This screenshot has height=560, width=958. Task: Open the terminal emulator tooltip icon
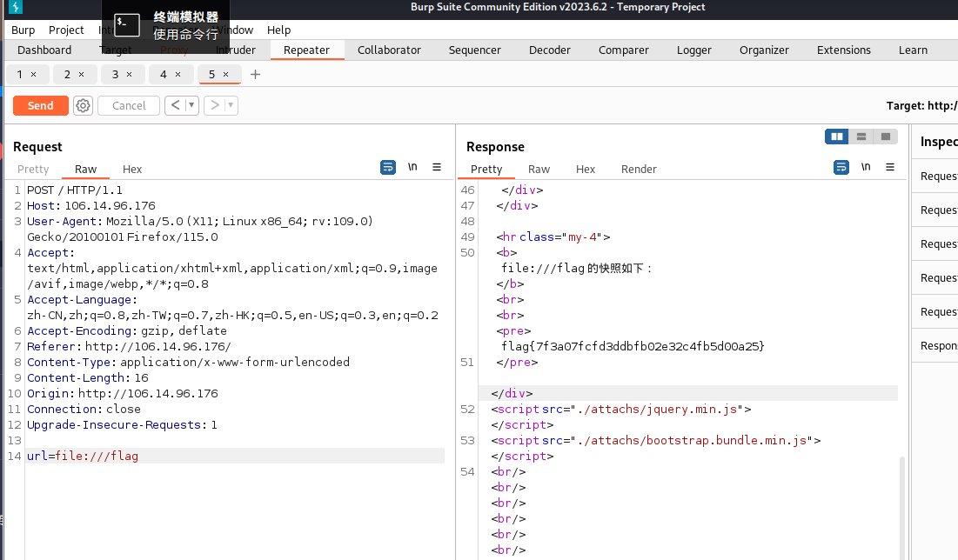pos(127,25)
